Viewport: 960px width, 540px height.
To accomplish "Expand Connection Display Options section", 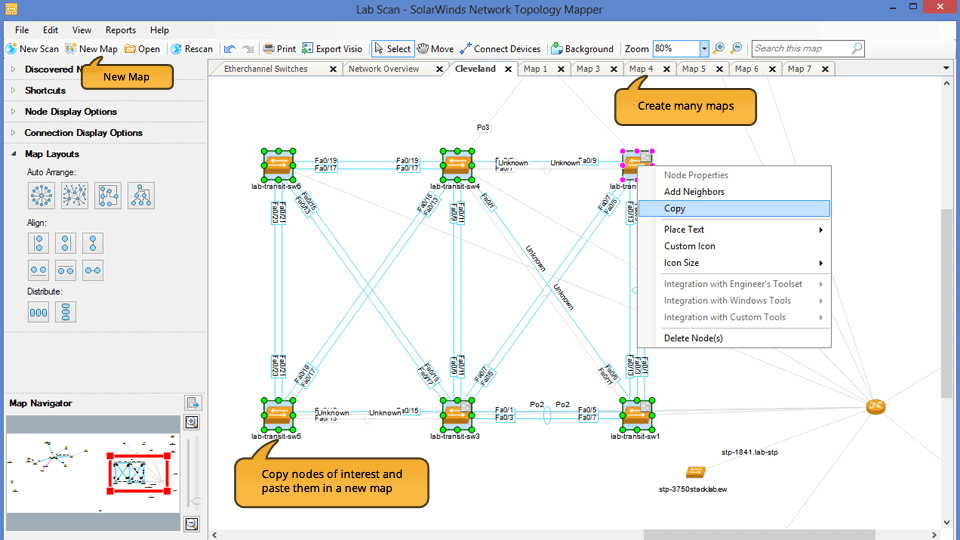I will pos(13,133).
